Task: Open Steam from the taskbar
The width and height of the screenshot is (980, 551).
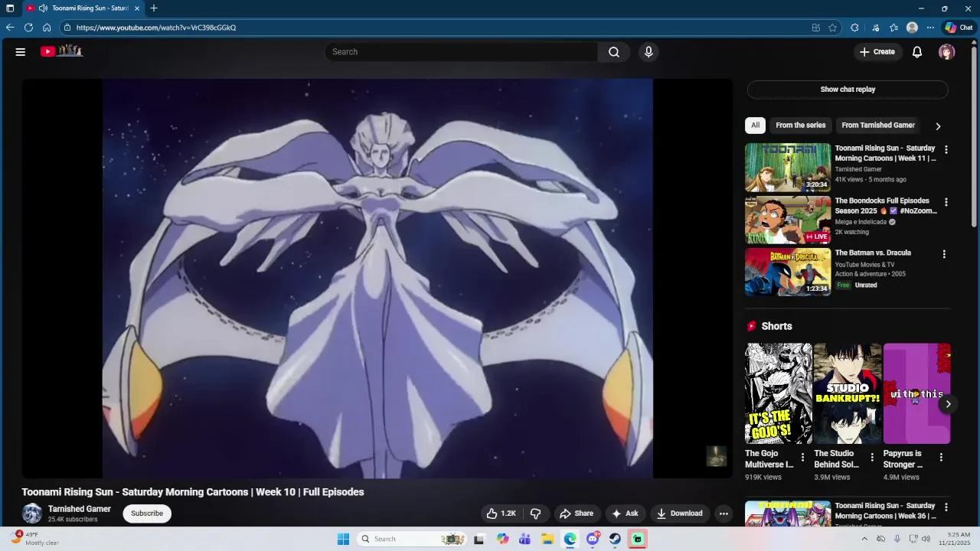Action: click(x=616, y=539)
